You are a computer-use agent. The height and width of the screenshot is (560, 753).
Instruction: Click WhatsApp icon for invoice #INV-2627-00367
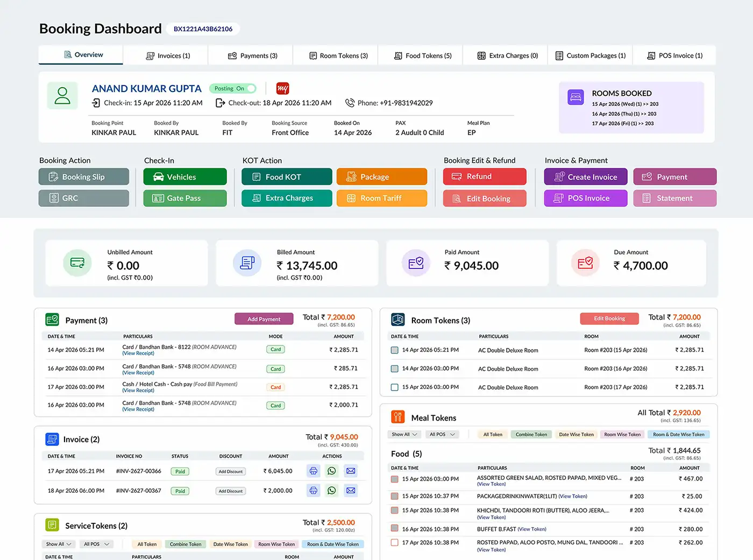point(332,491)
